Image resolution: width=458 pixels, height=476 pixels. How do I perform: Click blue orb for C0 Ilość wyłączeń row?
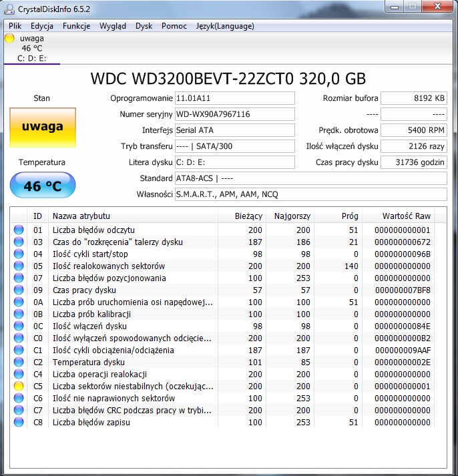pos(19,338)
